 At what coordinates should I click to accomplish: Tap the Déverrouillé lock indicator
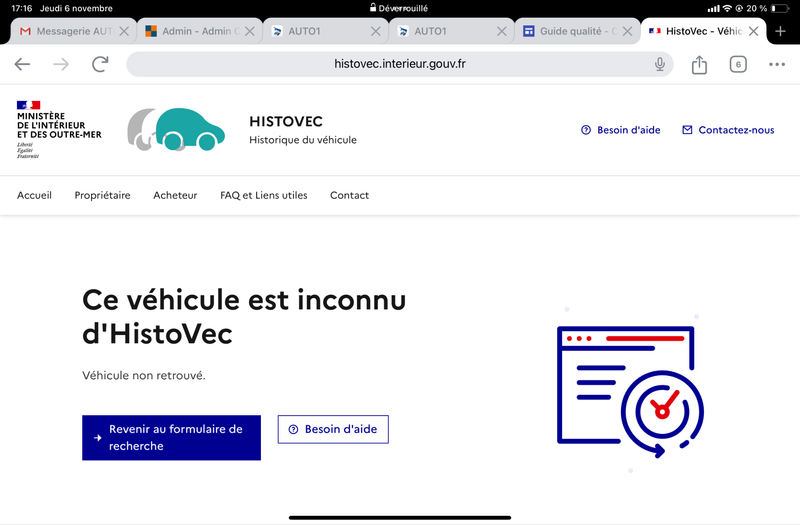point(399,8)
